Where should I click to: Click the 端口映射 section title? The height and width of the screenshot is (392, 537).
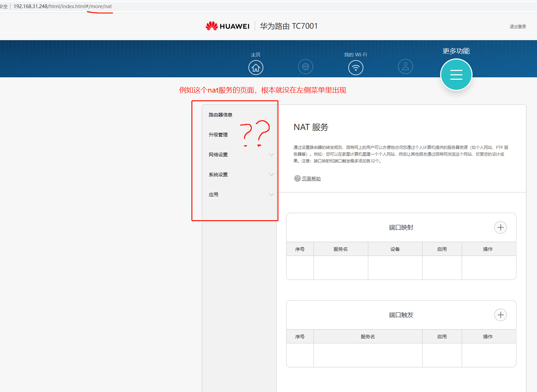coord(401,228)
